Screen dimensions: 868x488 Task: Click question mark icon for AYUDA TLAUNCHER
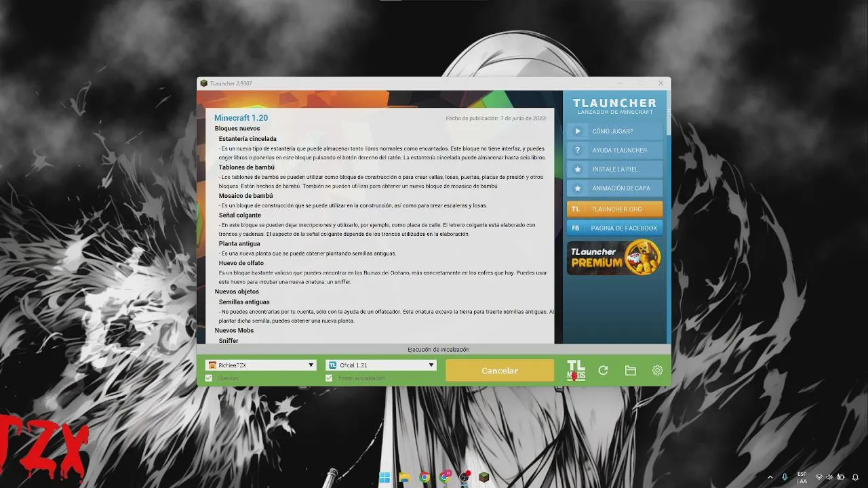pyautogui.click(x=578, y=150)
